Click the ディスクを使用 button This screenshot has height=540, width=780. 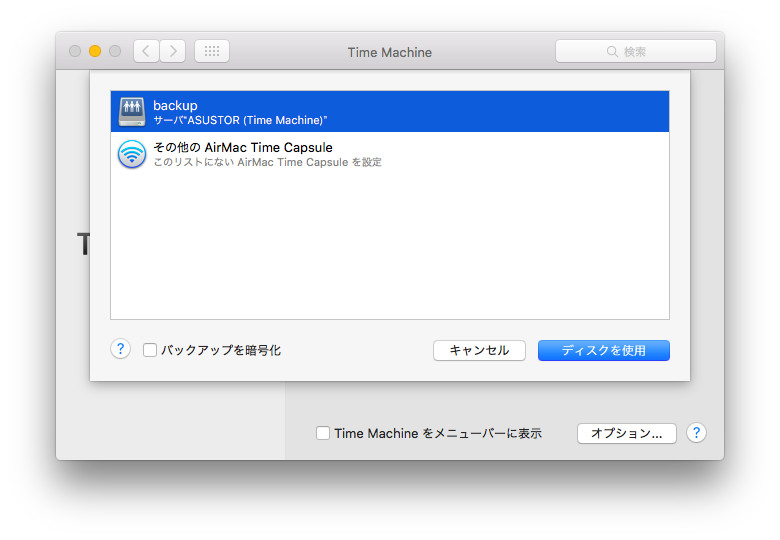(603, 351)
